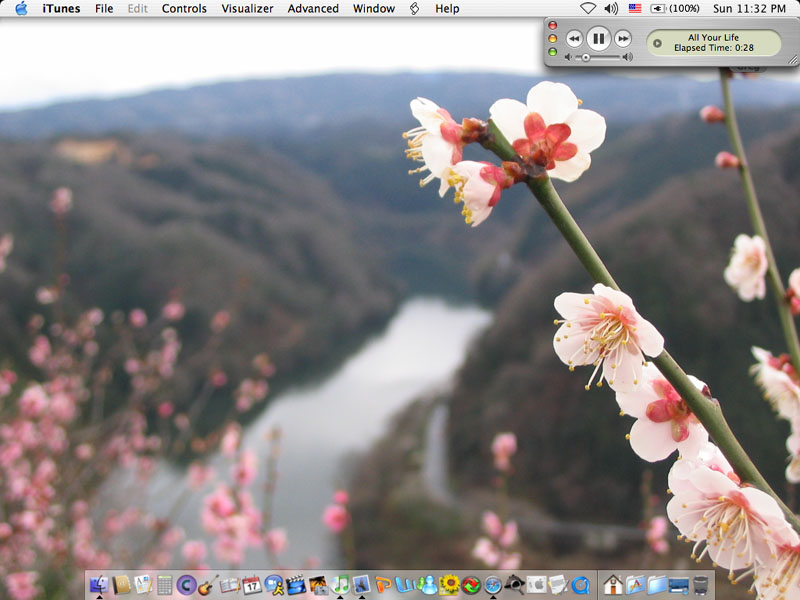Launch Safari from the Dock

pos(493,585)
